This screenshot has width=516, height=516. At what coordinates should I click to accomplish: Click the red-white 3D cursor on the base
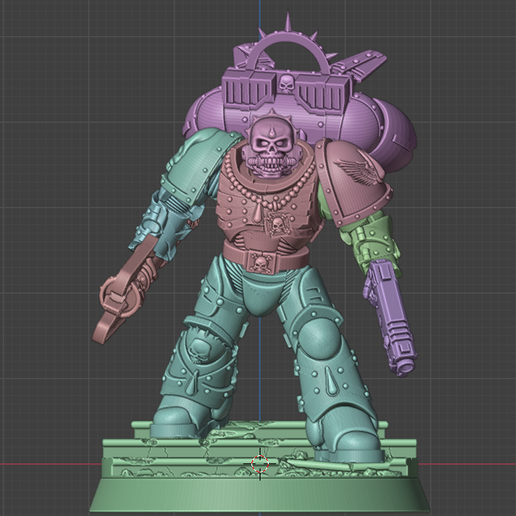[x=260, y=463]
